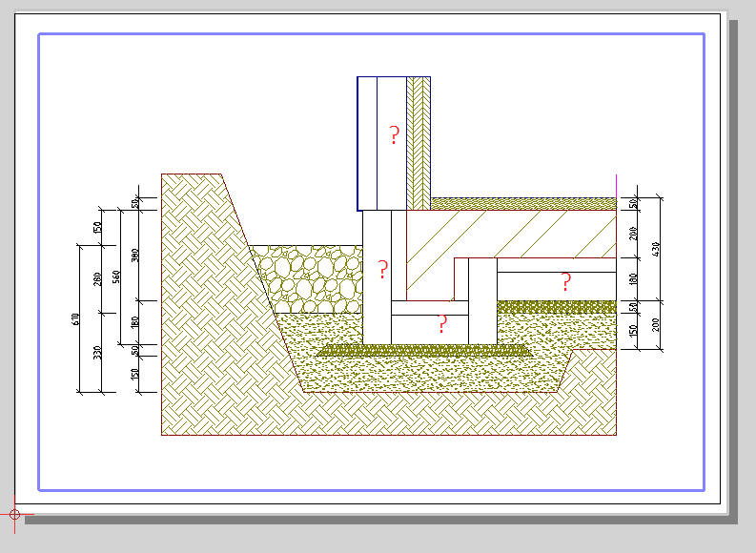The image size is (756, 553).
Task: Click the 180 dimension on the right side
Action: 633,278
